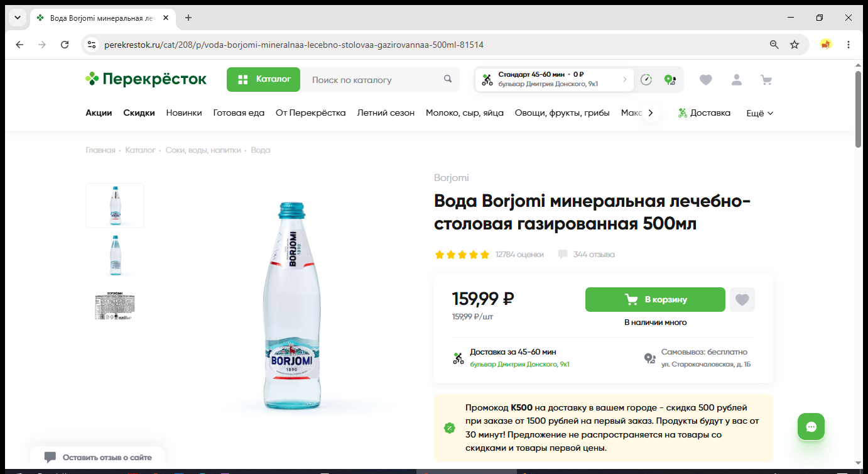This screenshot has height=474, width=868.
Task: Open the shopping cart icon in header
Action: coord(766,80)
